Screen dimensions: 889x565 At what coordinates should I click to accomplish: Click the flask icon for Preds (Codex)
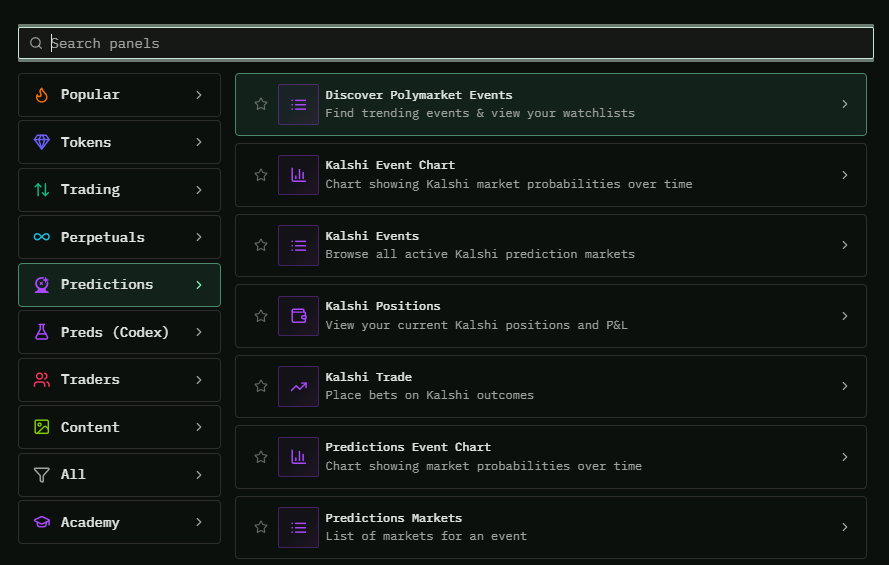[41, 332]
